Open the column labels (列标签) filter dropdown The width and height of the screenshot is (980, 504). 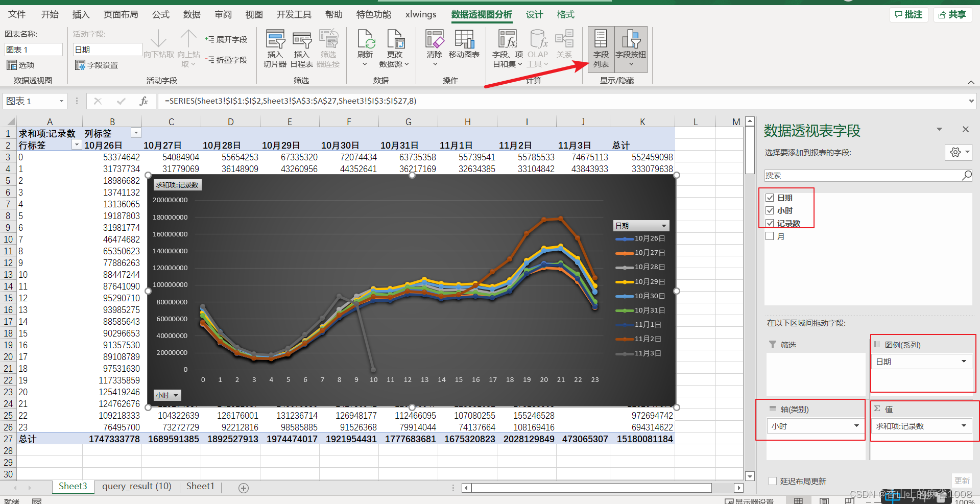(x=136, y=133)
